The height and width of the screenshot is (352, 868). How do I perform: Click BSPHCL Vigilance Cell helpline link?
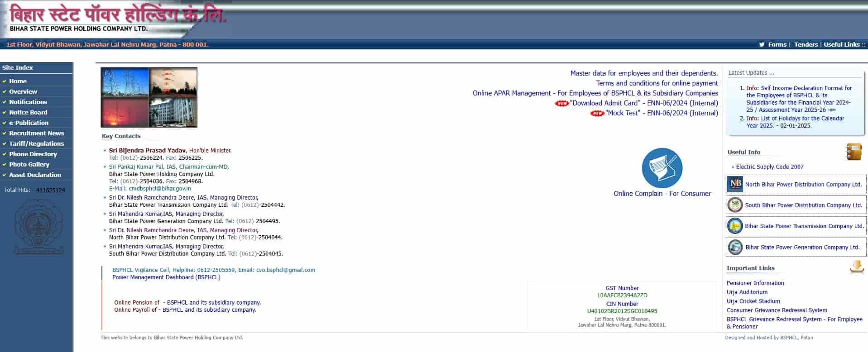pos(214,270)
